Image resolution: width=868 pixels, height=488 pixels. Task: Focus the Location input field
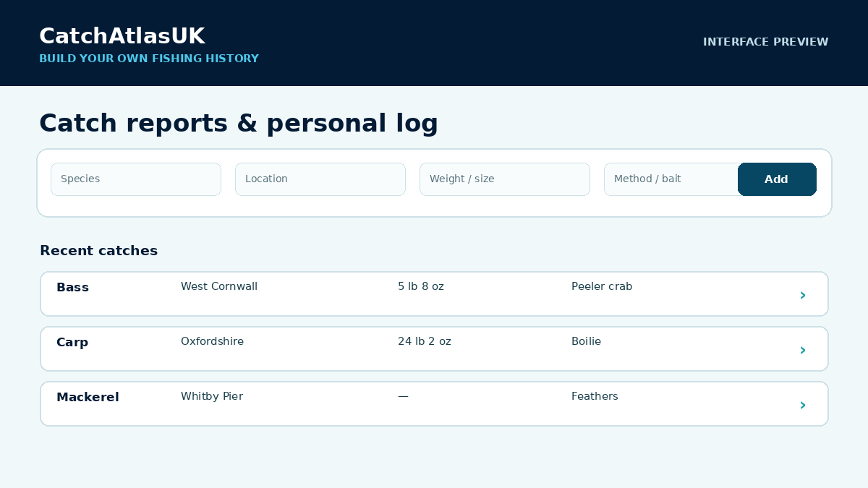320,179
